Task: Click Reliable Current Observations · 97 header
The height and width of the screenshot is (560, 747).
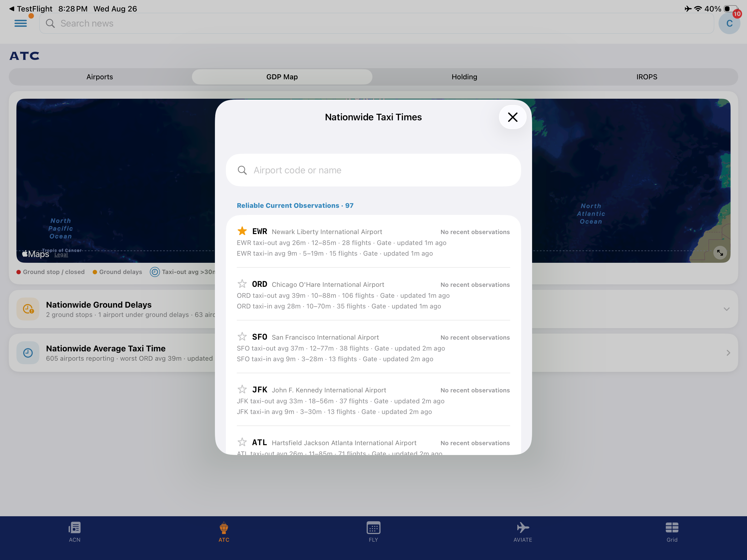Action: (x=295, y=205)
